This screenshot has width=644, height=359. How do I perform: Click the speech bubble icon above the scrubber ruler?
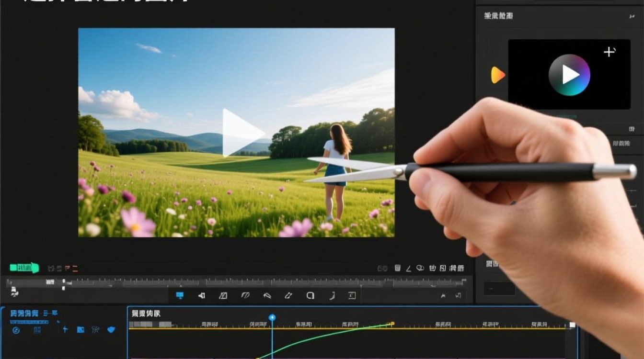(x=420, y=268)
